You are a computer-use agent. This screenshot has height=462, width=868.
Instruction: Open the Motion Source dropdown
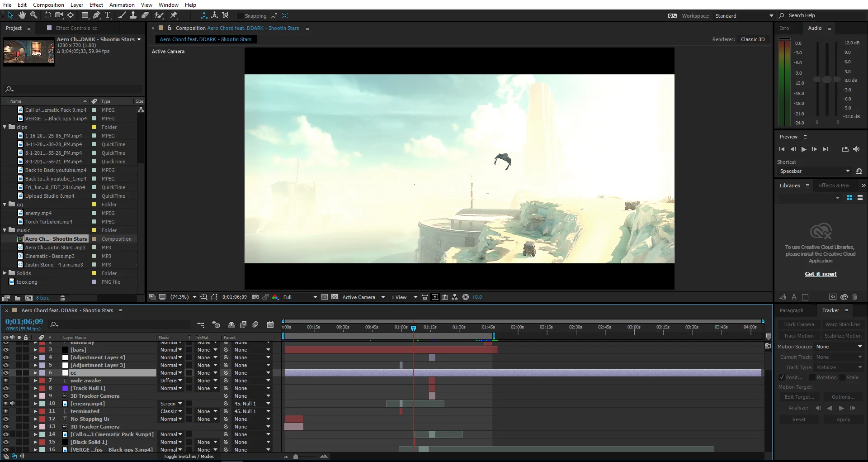click(x=839, y=347)
